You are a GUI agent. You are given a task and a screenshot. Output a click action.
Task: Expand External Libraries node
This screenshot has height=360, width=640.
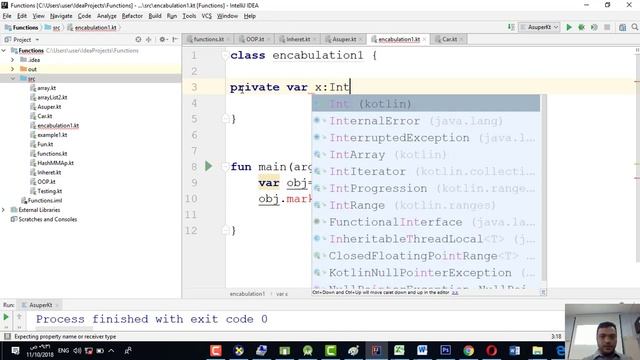point(4,210)
